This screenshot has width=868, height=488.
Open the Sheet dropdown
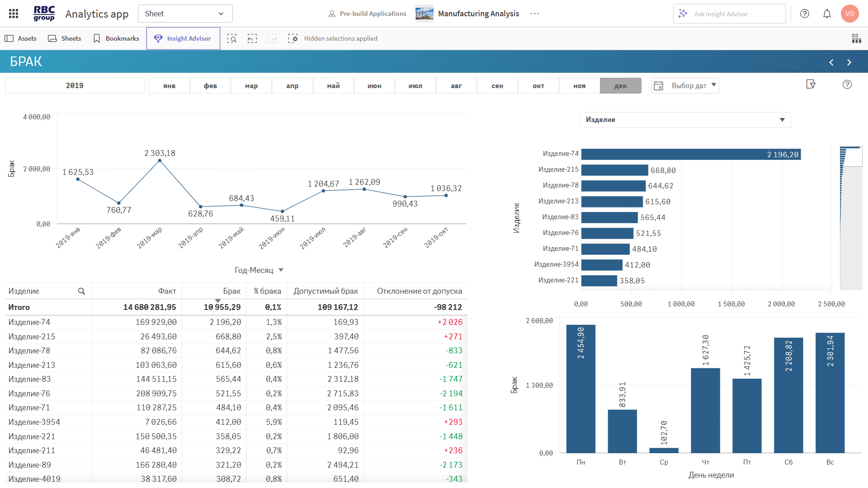[x=185, y=14]
